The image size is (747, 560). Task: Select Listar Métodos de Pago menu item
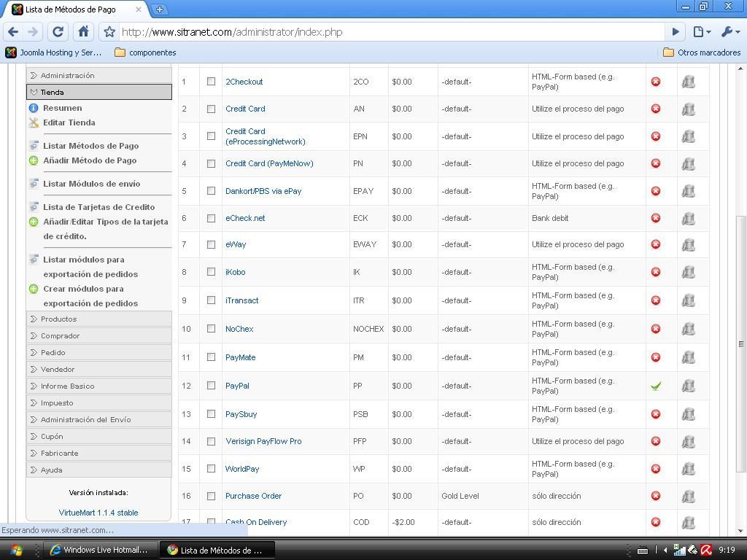click(91, 146)
